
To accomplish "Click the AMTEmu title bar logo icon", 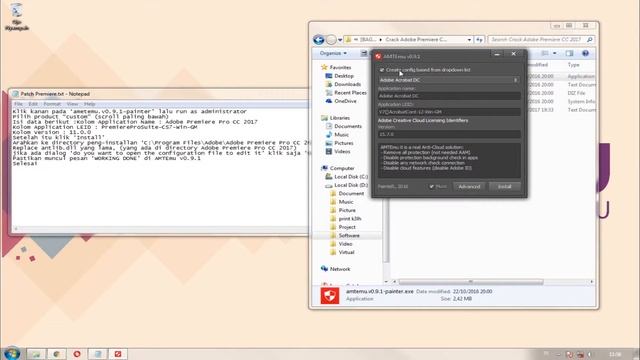I will (x=378, y=56).
